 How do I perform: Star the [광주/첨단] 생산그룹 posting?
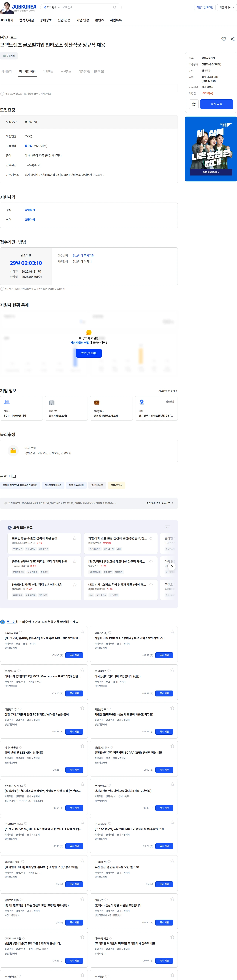click(151, 562)
